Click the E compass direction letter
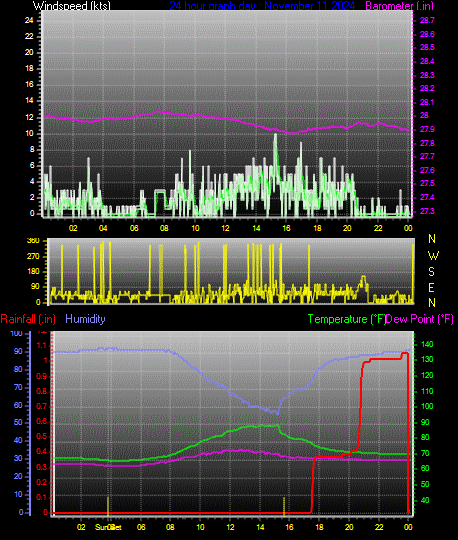 tap(431, 288)
